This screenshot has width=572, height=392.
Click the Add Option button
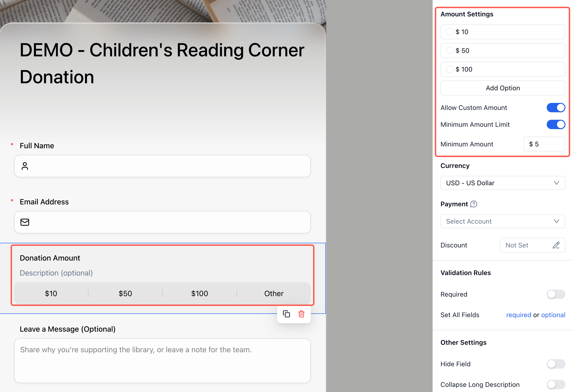[x=502, y=88]
